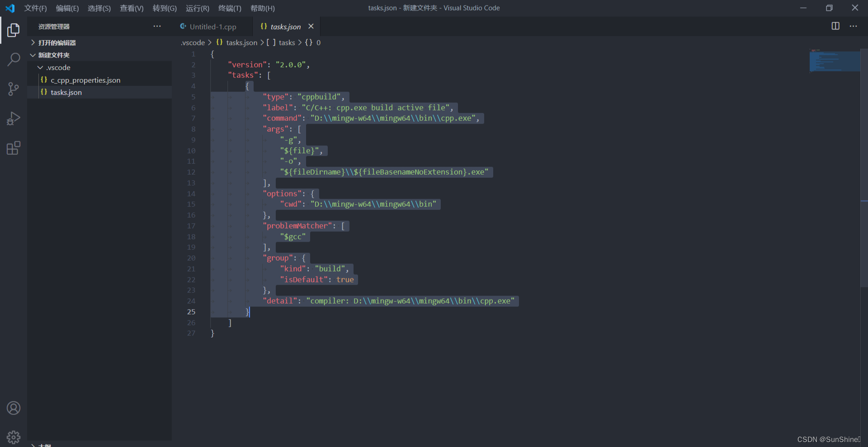Click .vscode breadcrumb segment

[x=193, y=43]
